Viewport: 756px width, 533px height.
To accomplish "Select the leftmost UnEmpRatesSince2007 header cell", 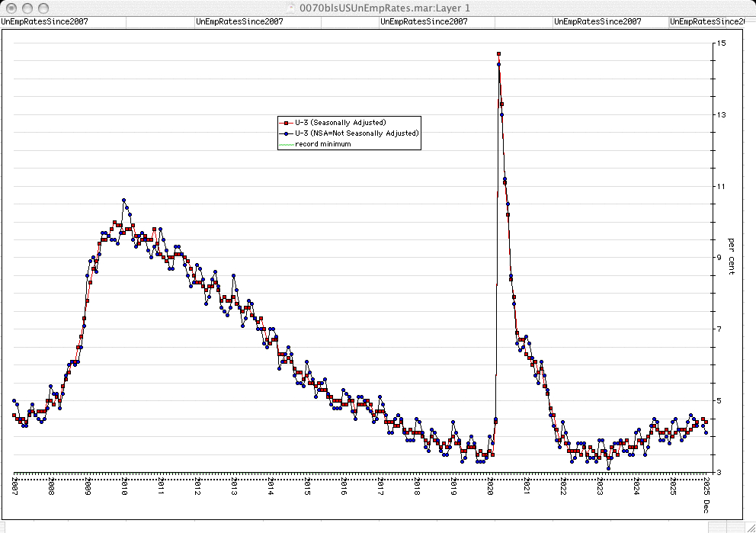I will (x=46, y=21).
